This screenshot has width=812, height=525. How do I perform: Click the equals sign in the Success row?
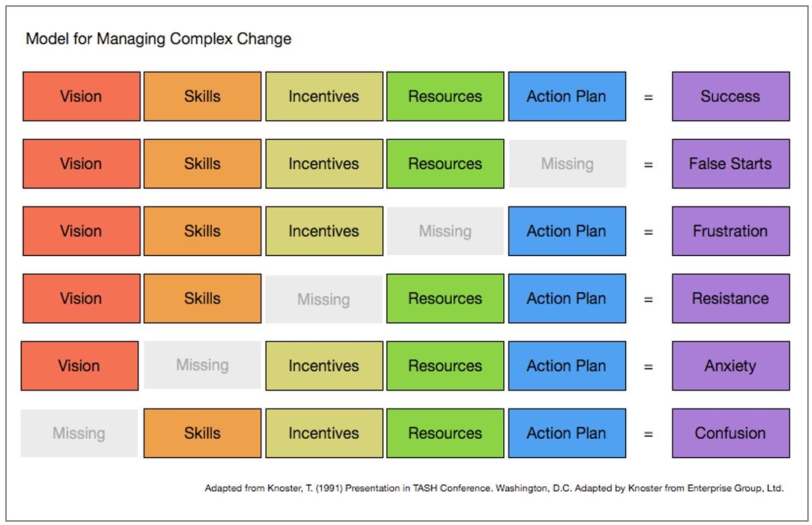648,97
